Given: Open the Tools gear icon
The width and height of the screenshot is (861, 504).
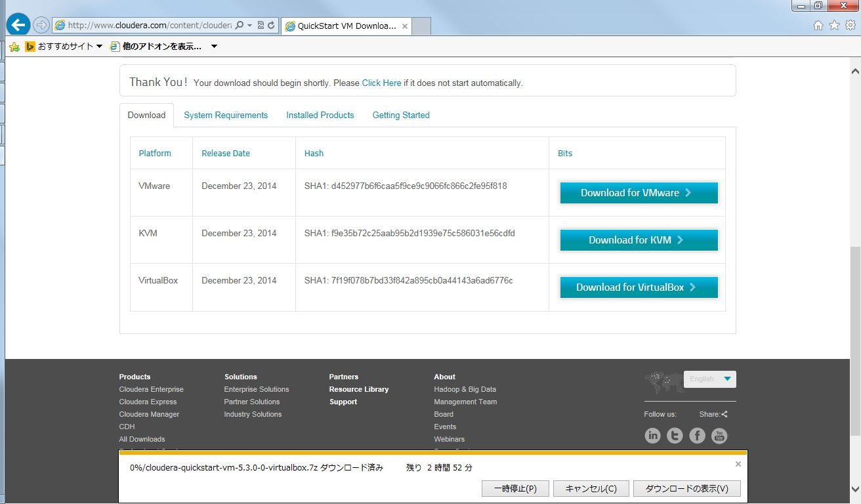Looking at the screenshot, I should tap(850, 25).
